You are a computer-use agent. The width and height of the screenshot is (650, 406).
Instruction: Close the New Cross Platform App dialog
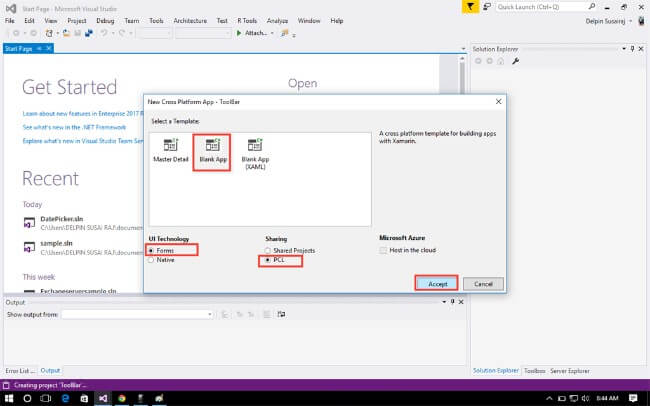pyautogui.click(x=498, y=102)
